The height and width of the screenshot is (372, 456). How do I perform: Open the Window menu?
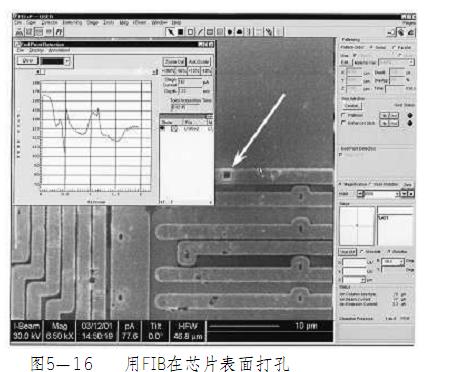[159, 23]
